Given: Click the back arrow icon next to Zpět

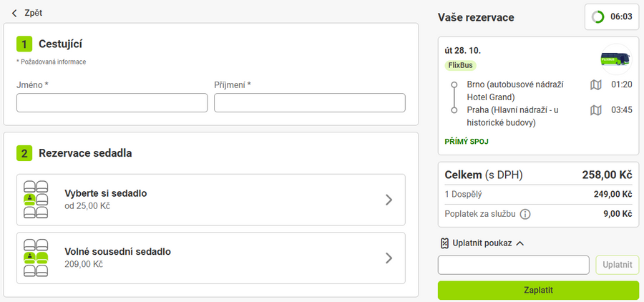Looking at the screenshot, I should point(14,13).
